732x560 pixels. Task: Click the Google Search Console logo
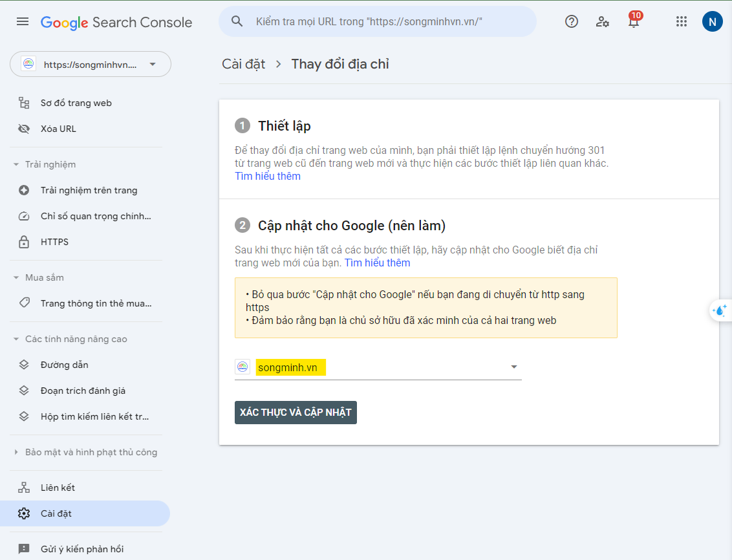[x=116, y=23]
